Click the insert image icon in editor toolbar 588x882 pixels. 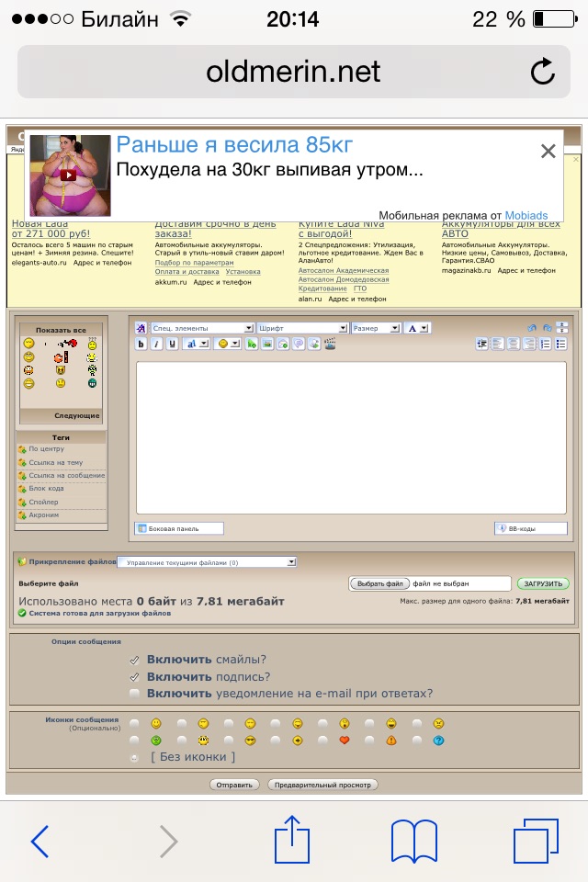[x=267, y=344]
